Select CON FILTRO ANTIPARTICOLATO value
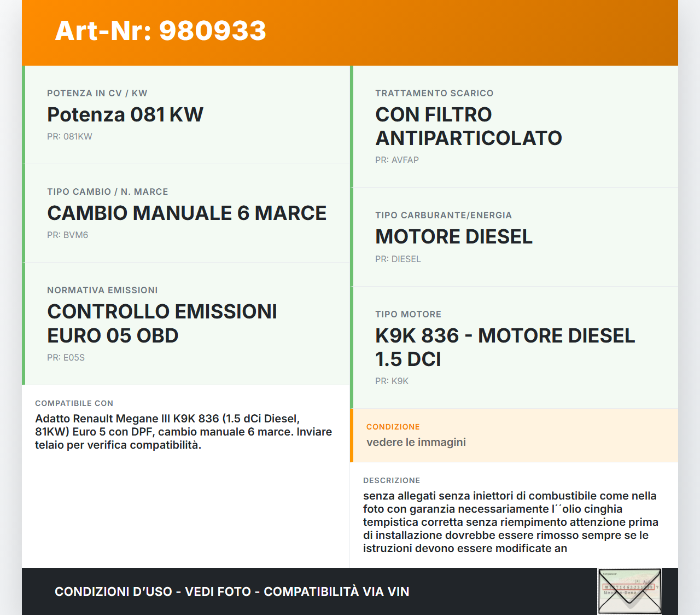Screen dimensions: 700x615 (468, 126)
